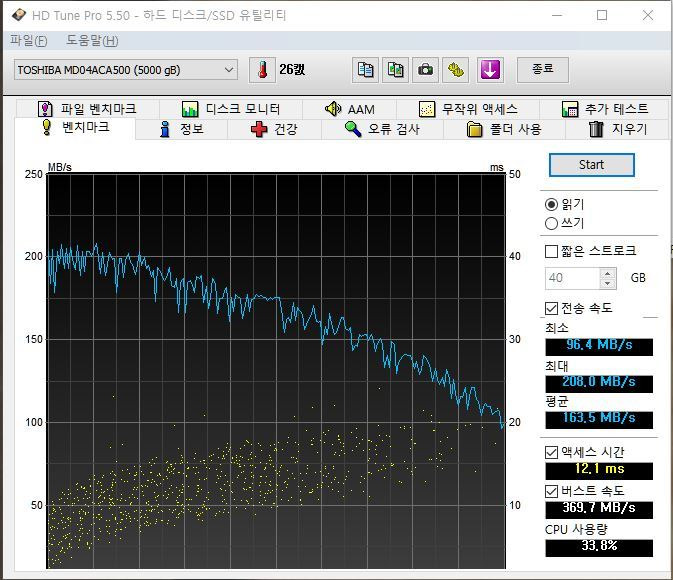Open options via the wrench icon
Screen dimensions: 673x580
(x=456, y=70)
